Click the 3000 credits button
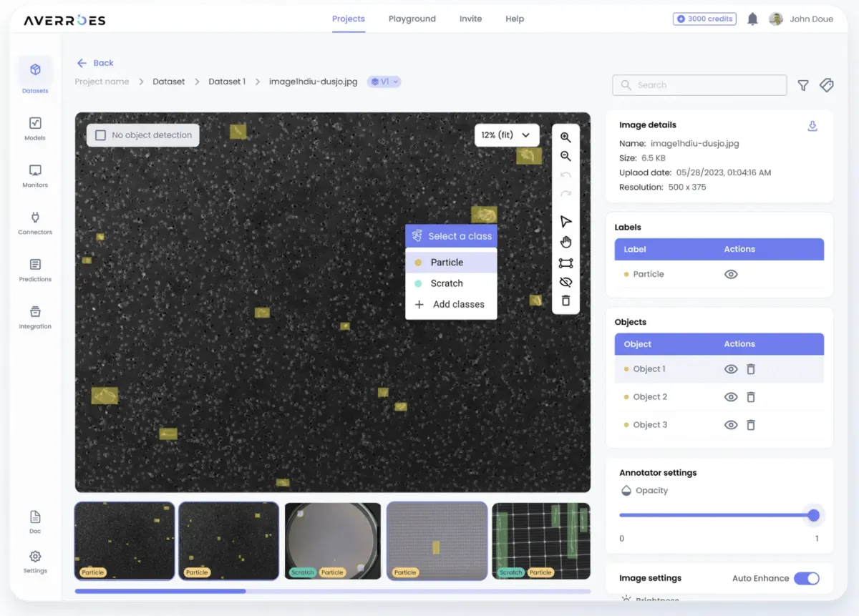Screen dimensions: 859x616 (704, 19)
